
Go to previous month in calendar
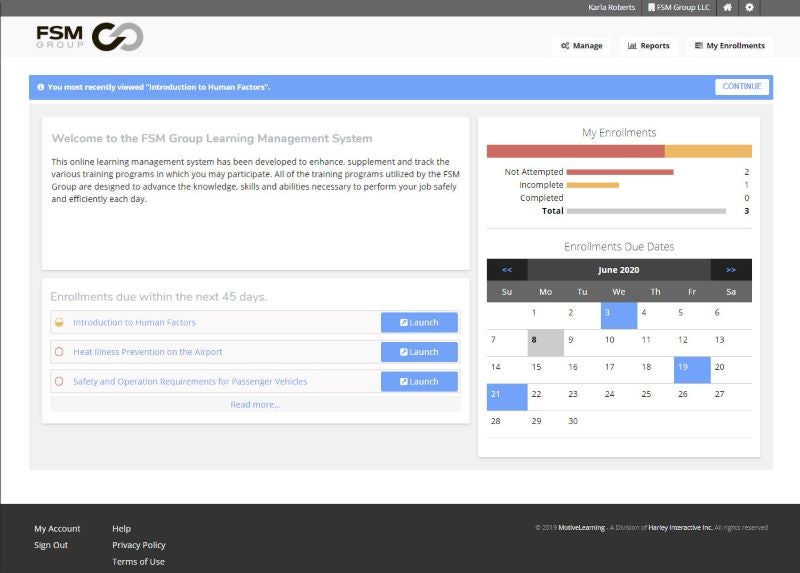507,270
